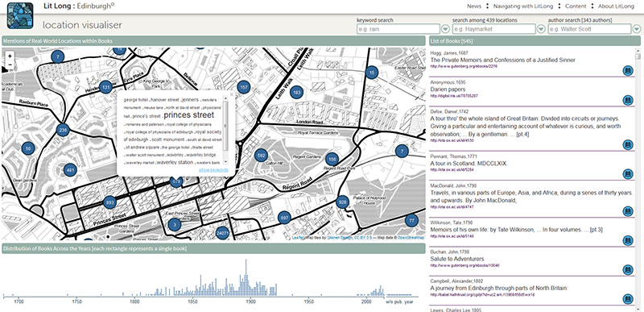The height and width of the screenshot is (312, 644).
Task: Open book icon for Salute to Adventurers
Action: [628, 269]
